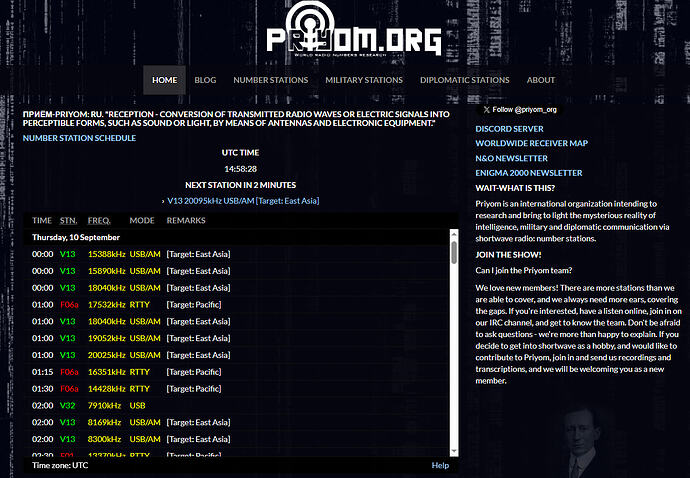
Task: Click the Time zone: UTC label
Action: (x=60, y=465)
